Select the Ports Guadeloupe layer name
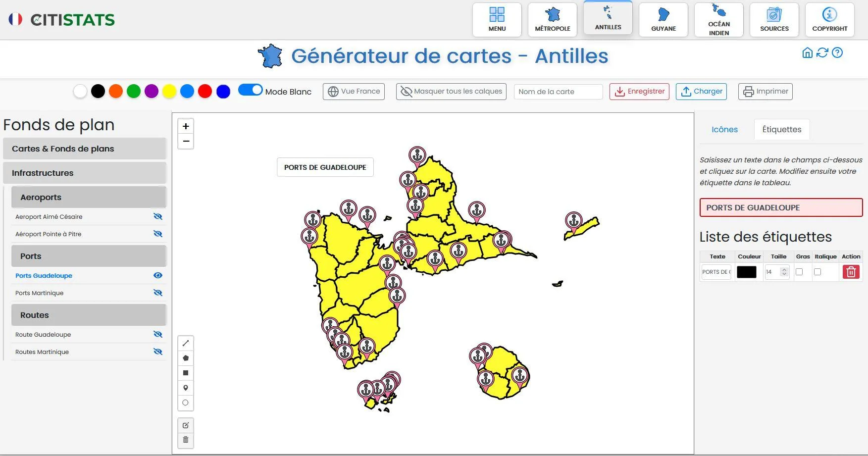Image resolution: width=868 pixels, height=456 pixels. coord(44,276)
